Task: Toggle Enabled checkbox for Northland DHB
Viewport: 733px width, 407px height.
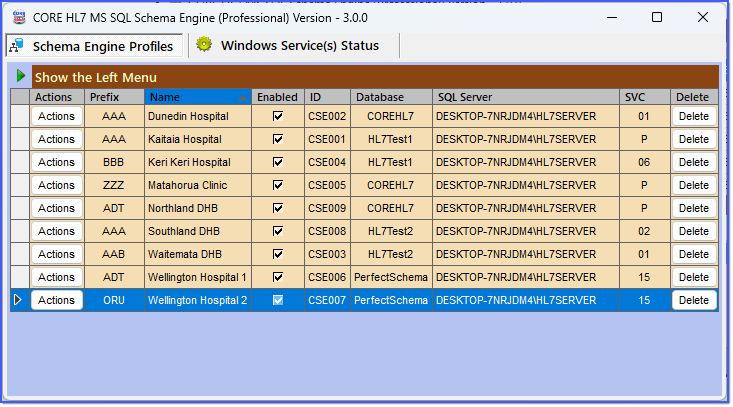Action: tap(278, 208)
